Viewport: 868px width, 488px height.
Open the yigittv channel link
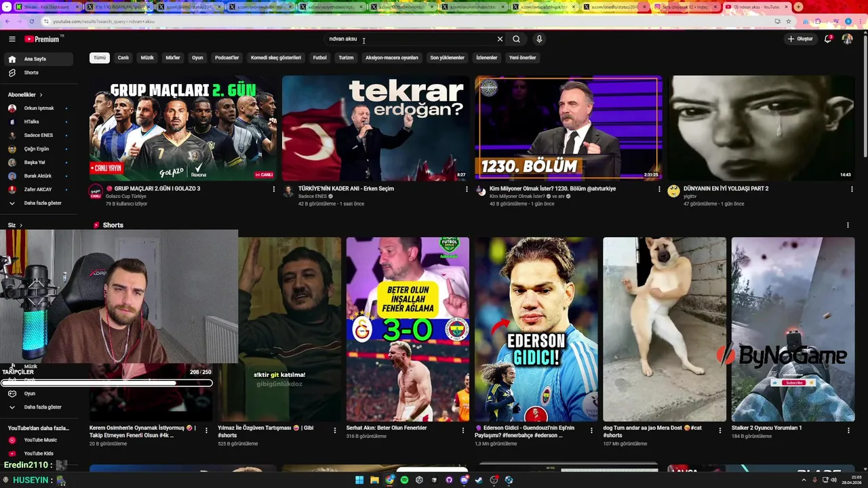690,196
